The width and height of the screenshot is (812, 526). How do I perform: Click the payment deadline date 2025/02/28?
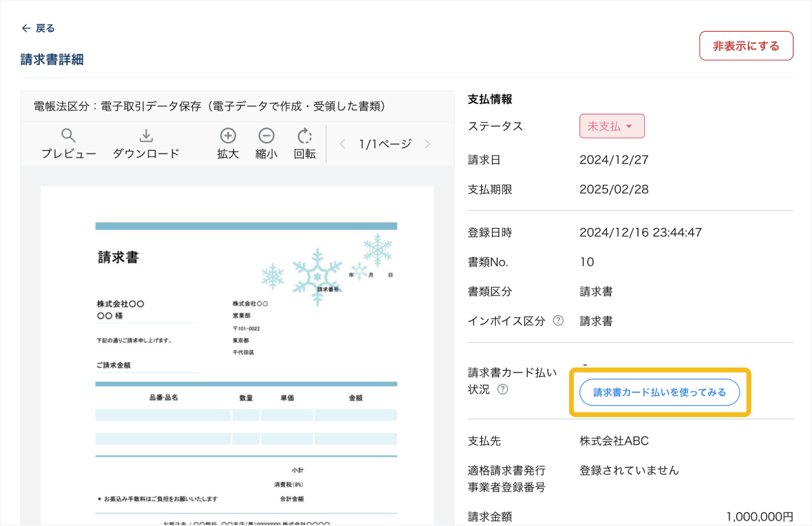click(614, 189)
